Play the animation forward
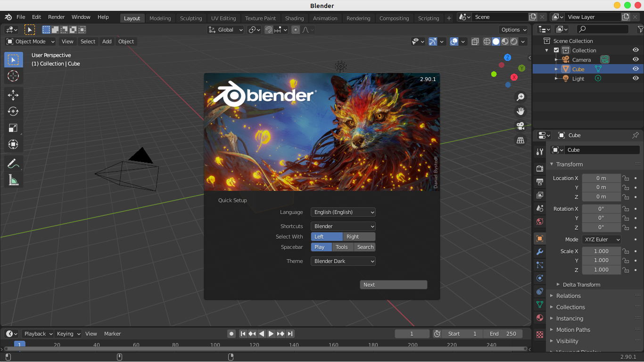644x362 pixels. [x=271, y=334]
